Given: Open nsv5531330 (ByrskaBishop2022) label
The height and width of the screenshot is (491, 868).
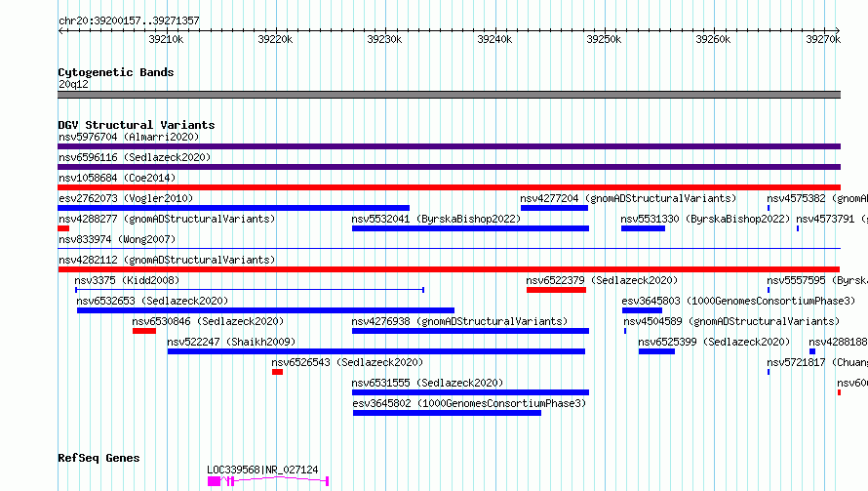Looking at the screenshot, I should [705, 219].
